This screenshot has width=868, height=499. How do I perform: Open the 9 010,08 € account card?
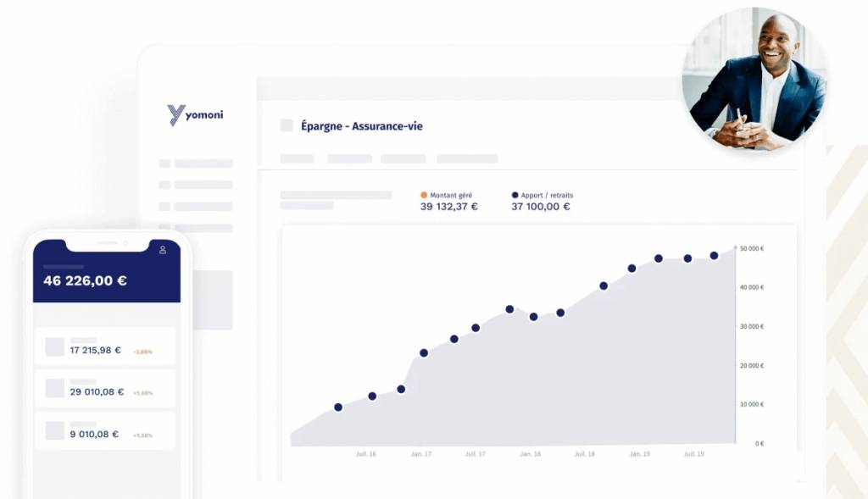coord(106,430)
